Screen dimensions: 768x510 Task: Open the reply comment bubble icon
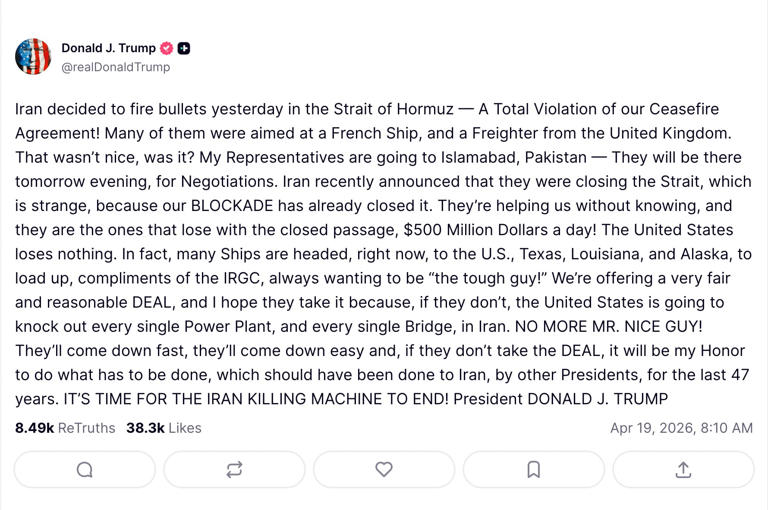(85, 469)
